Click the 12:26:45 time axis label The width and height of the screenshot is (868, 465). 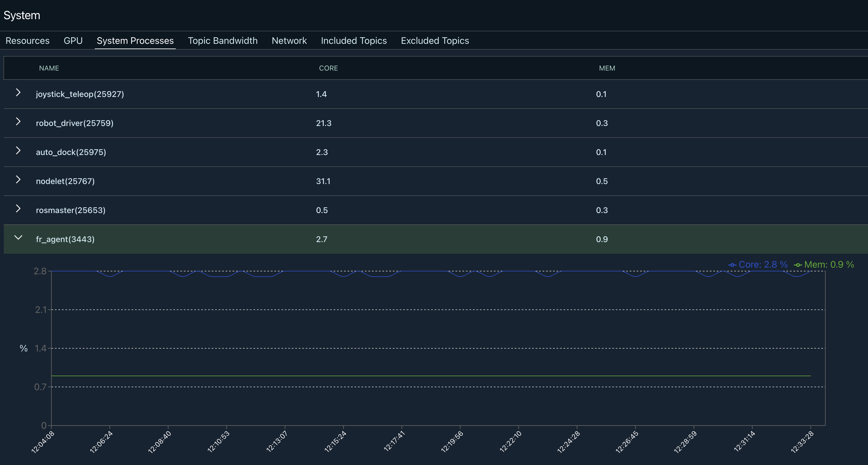[x=627, y=442]
